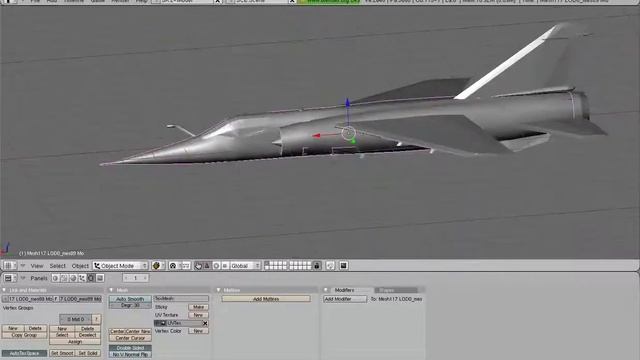
Task: Click the icon left of the render icon
Action: click(x=330, y=266)
